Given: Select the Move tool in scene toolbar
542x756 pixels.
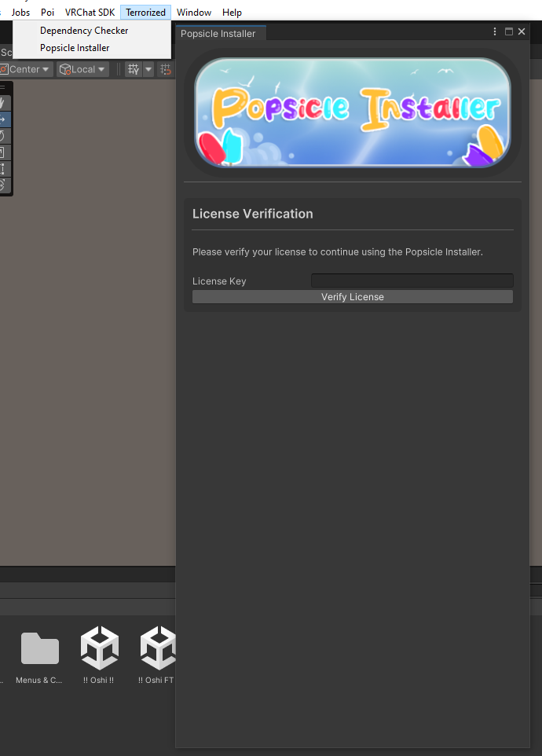Looking at the screenshot, I should [x=3, y=119].
